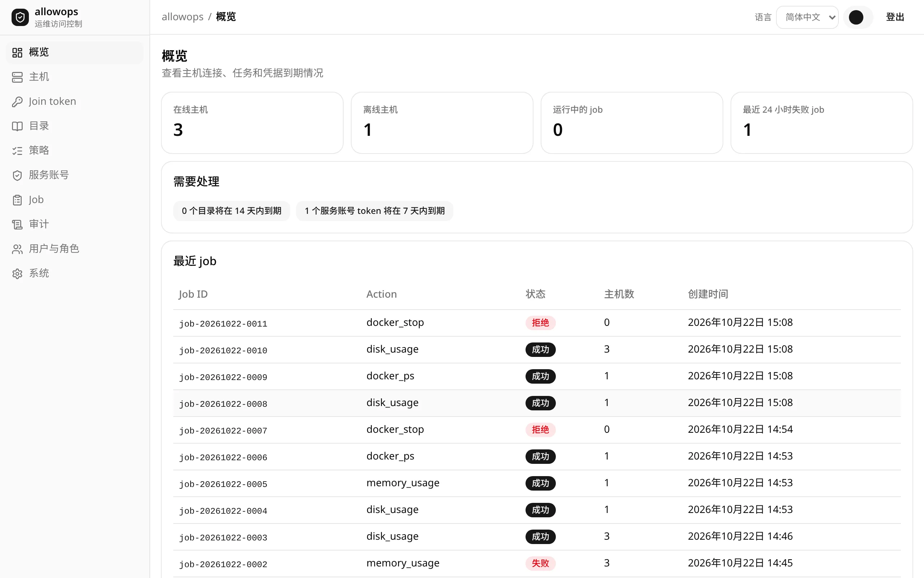This screenshot has width=924, height=578.
Task: Click the 离线主机 stat card
Action: tap(442, 123)
